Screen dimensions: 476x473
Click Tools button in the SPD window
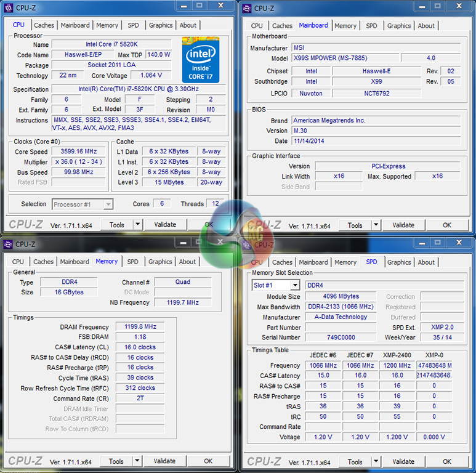point(355,462)
